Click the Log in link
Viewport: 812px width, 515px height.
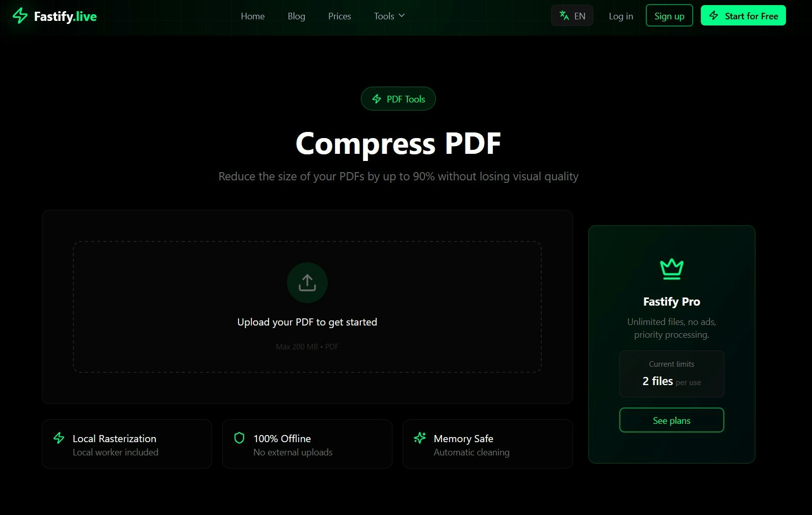click(621, 16)
